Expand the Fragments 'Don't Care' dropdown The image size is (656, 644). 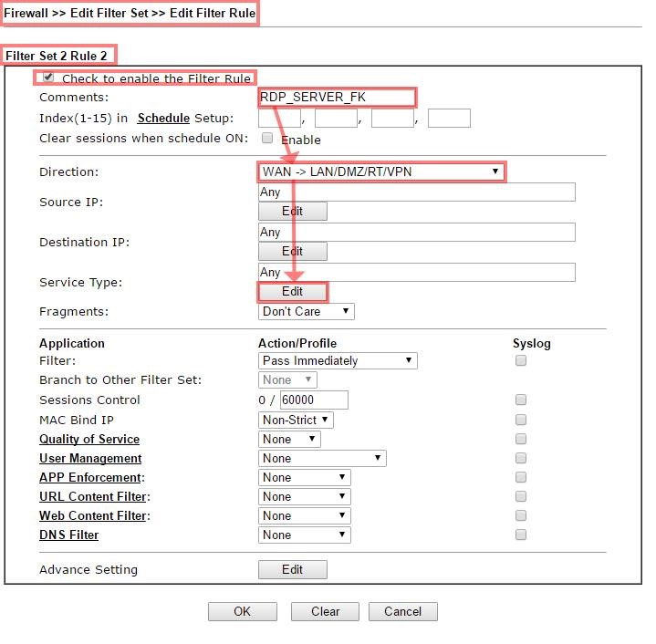coord(307,312)
